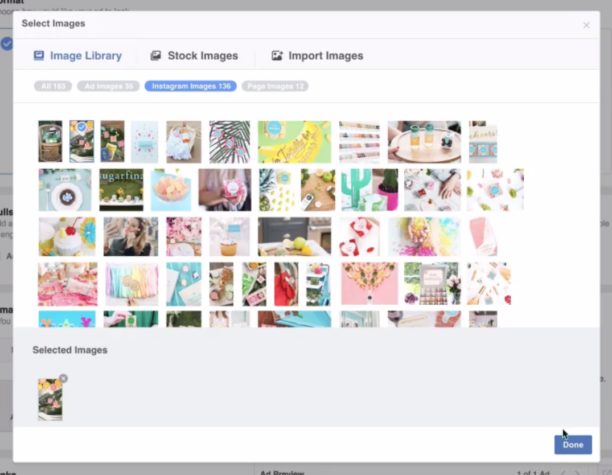Select the pastel striped shelves thumbnail
The width and height of the screenshot is (612, 475).
(x=359, y=141)
